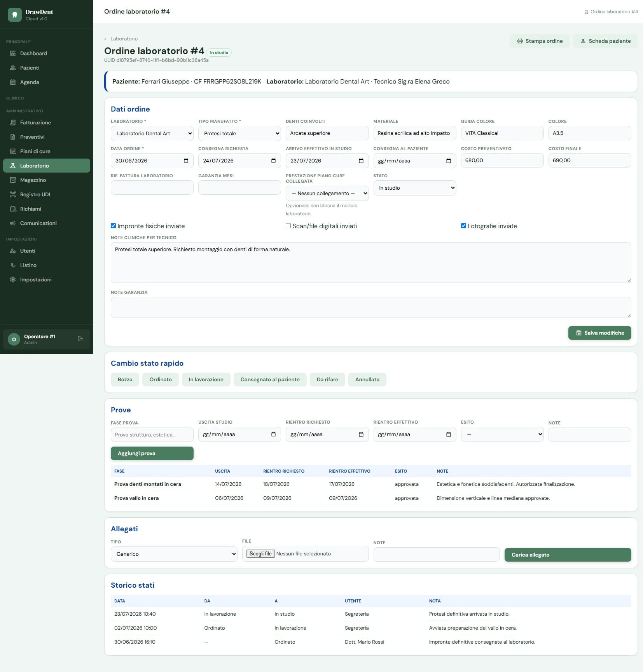This screenshot has width=643, height=672.
Task: Open Richiami menu item
Action: pos(47,209)
